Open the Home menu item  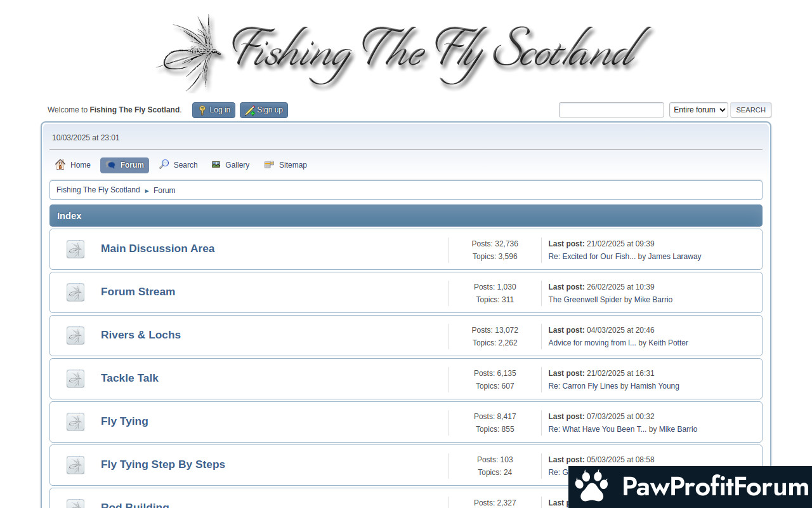73,165
